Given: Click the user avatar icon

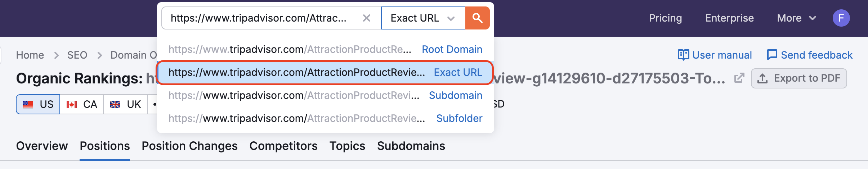Looking at the screenshot, I should click(841, 18).
